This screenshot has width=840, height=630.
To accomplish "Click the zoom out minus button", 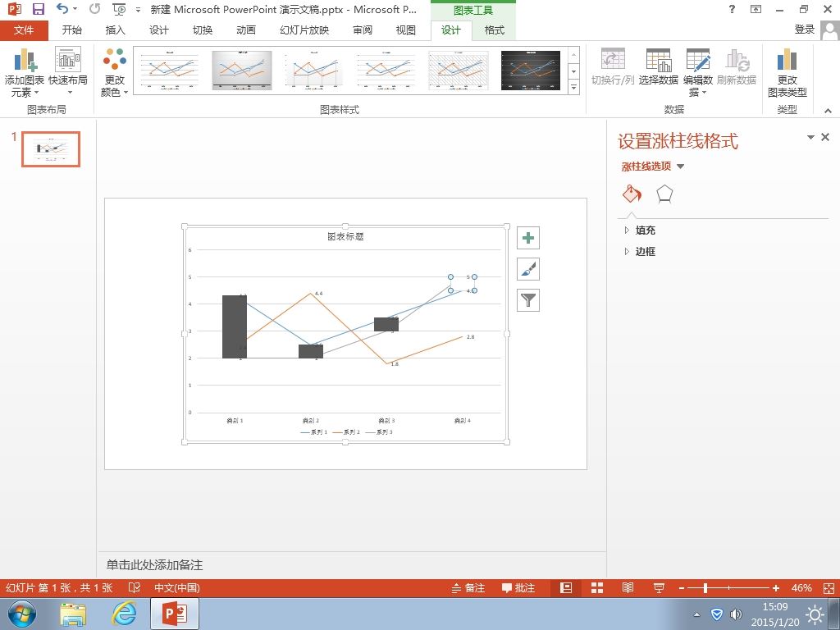I will 682,588.
